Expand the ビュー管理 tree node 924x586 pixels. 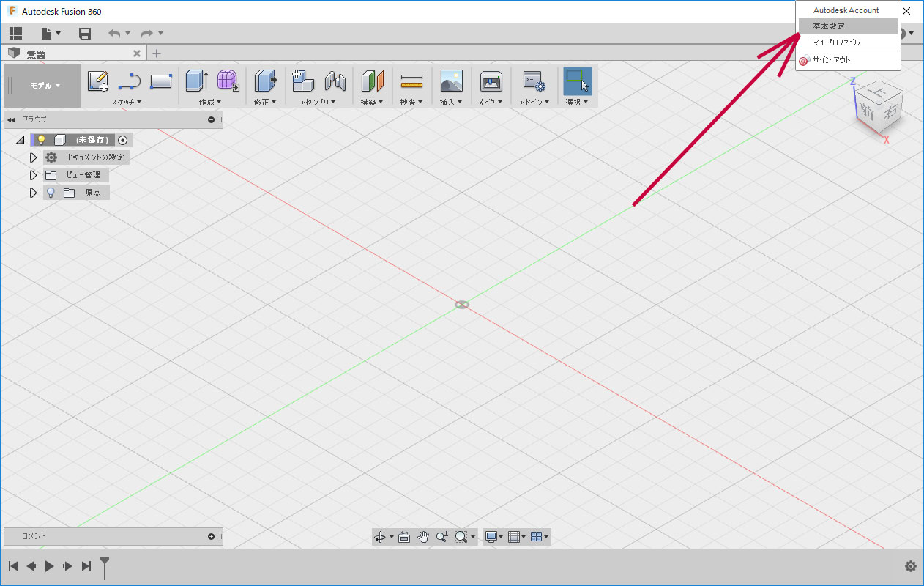point(33,175)
